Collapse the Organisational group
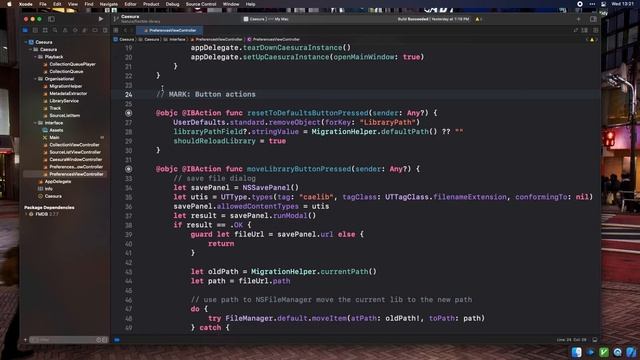640x360 pixels. point(36,79)
